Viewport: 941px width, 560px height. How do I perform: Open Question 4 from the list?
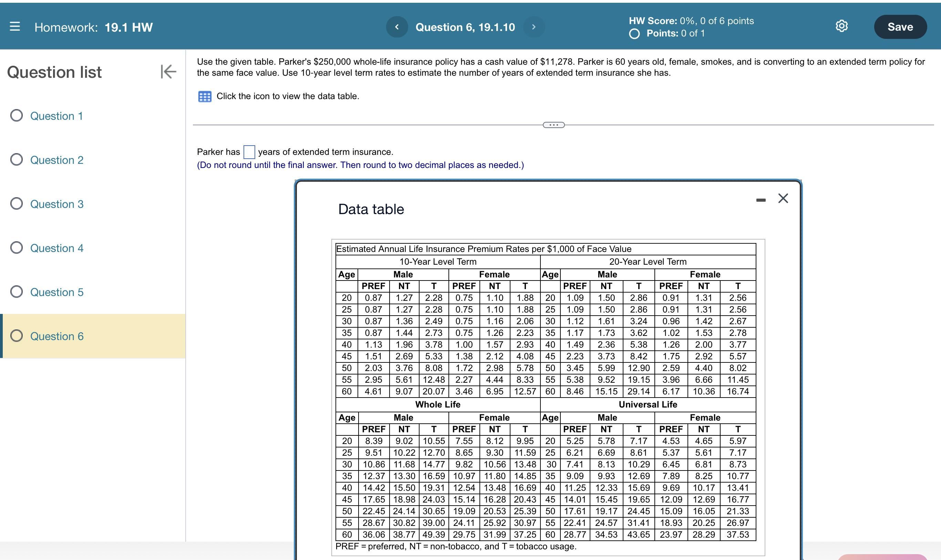click(56, 248)
